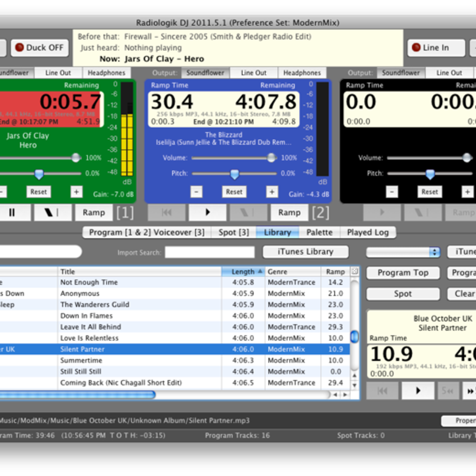Play the Silent Partner preview track
The image size is (476, 476).
pos(418,391)
